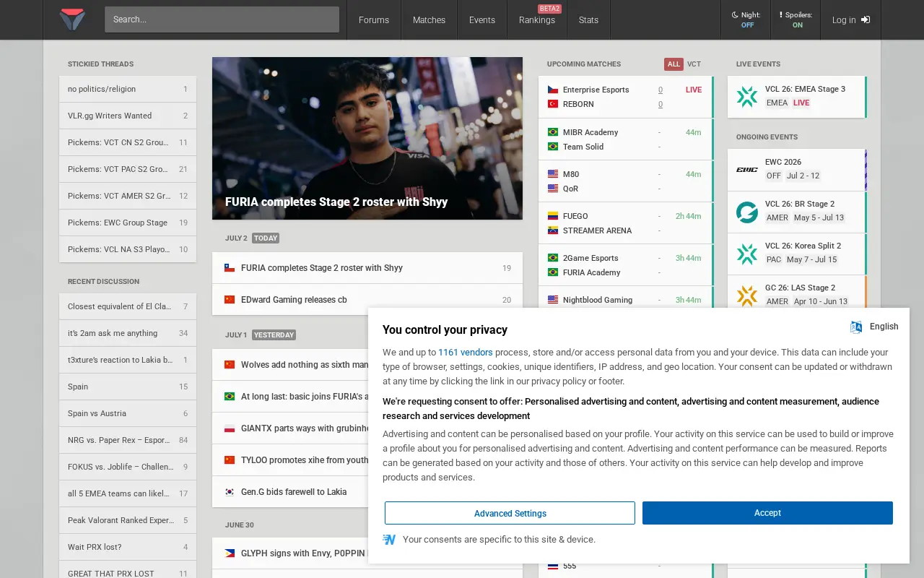Open the Forums menu
Image resolution: width=924 pixels, height=578 pixels.
click(374, 20)
